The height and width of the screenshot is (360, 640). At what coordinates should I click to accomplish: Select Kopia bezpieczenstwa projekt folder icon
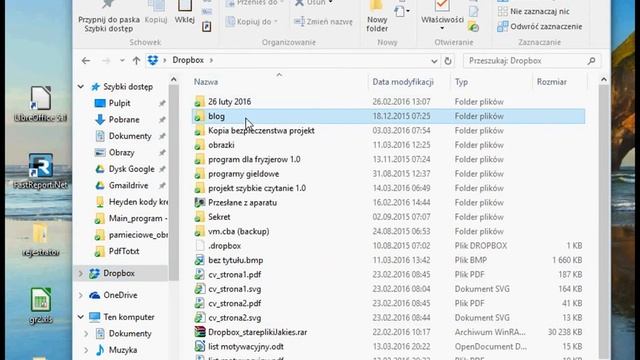(x=199, y=131)
